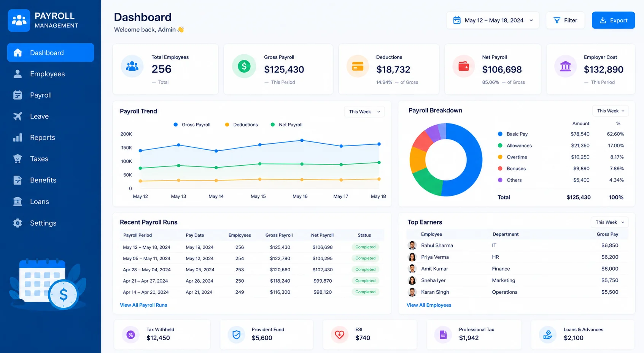Click the Filter button

565,21
